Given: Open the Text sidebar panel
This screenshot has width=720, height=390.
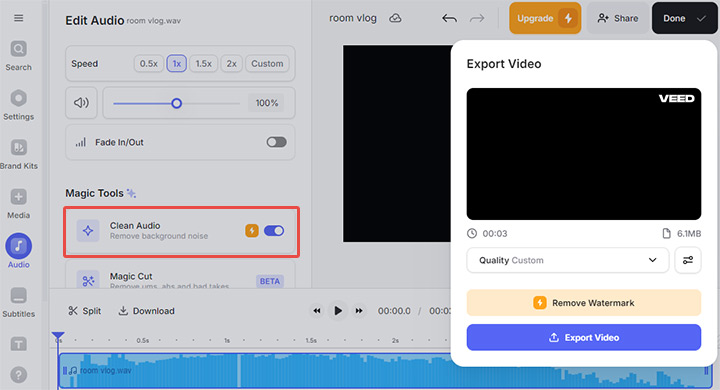Looking at the screenshot, I should coord(18,344).
